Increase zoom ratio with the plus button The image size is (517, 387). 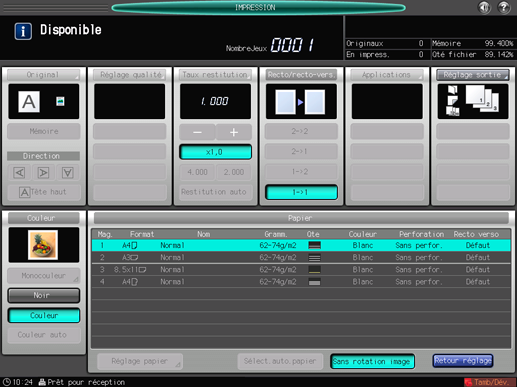pos(234,132)
